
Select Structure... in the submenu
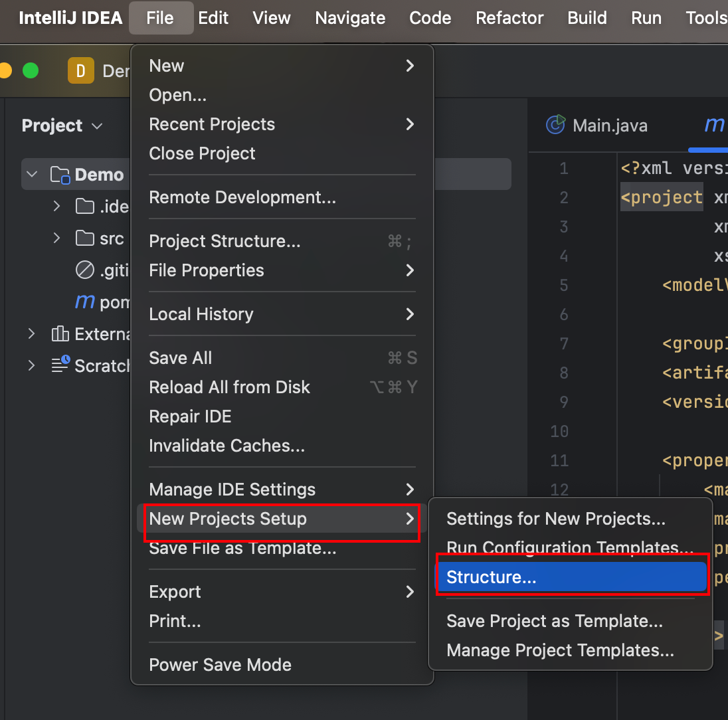tap(491, 577)
